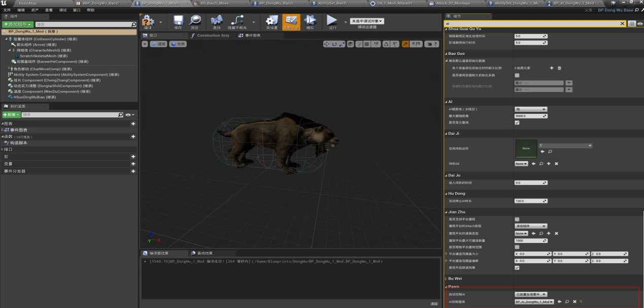Viewport: 644px width, 308px height.
Task: Select 网格体 (CharacterMesh0) in component tree
Action: (x=38, y=50)
